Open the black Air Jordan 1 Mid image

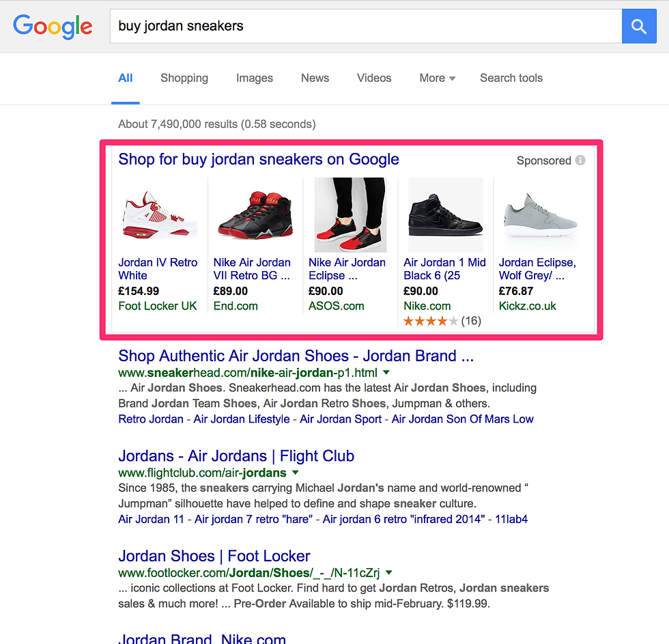[x=446, y=214]
